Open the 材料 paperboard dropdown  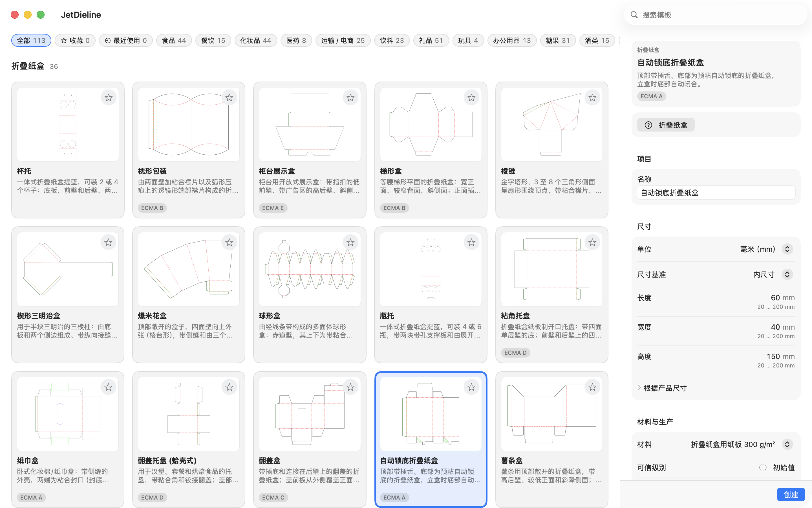[x=787, y=444]
